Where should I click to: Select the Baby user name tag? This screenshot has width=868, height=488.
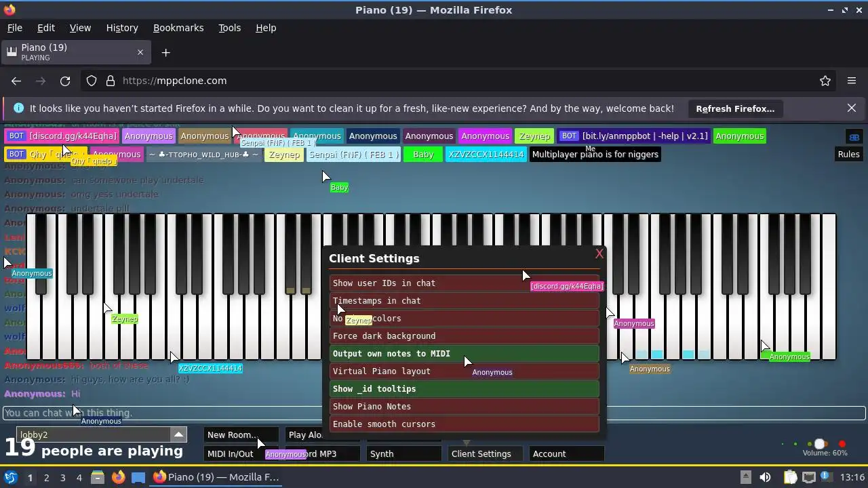423,155
